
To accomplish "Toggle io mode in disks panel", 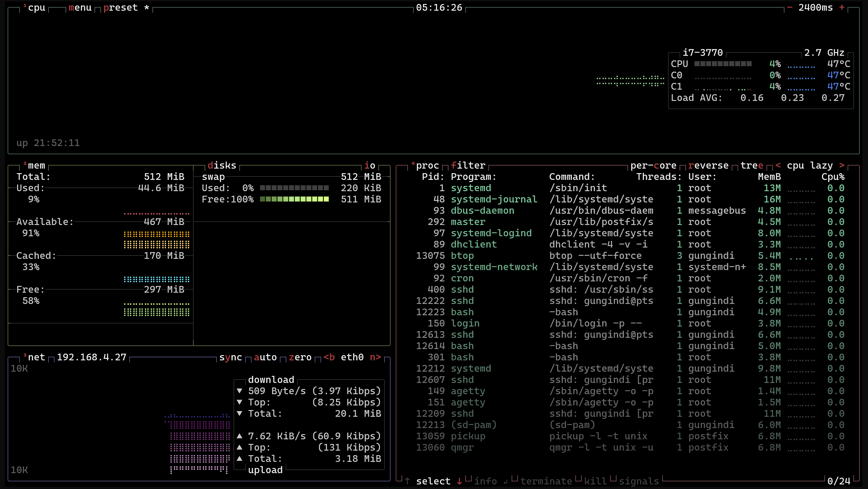I will click(x=370, y=166).
